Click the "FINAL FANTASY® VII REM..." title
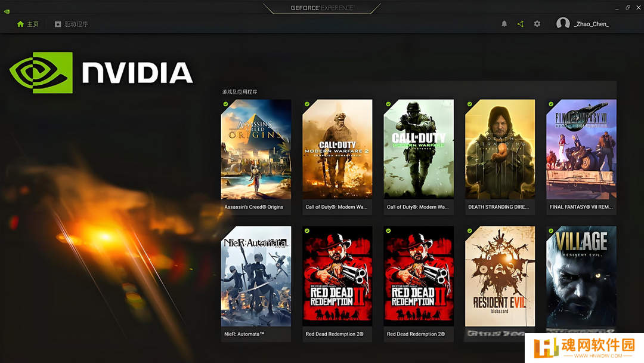Image resolution: width=644 pixels, height=363 pixels. tap(581, 207)
